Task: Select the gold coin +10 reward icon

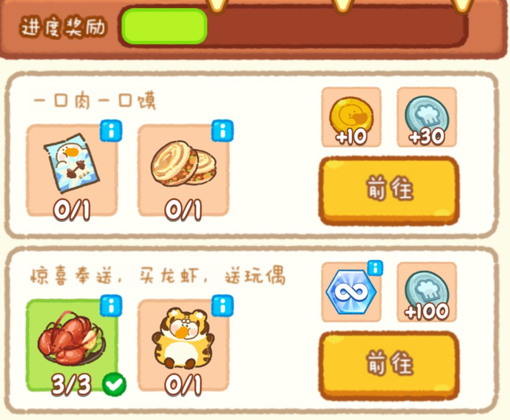Action: (x=351, y=118)
